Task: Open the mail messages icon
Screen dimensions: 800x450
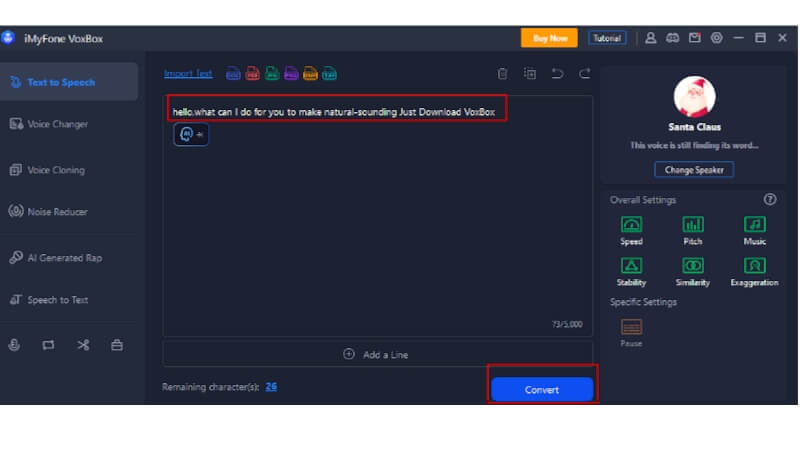Action: pos(694,38)
